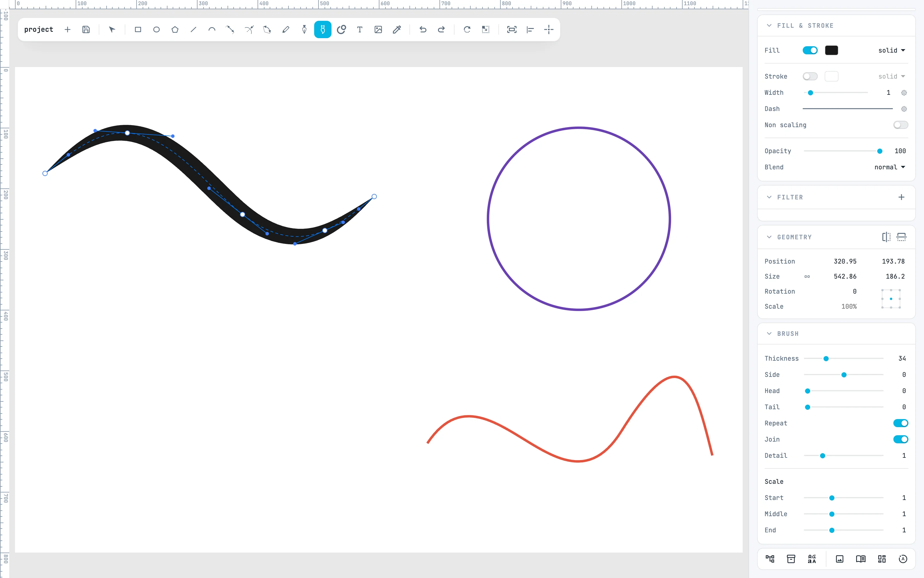
Task: Save the project file
Action: (x=86, y=29)
